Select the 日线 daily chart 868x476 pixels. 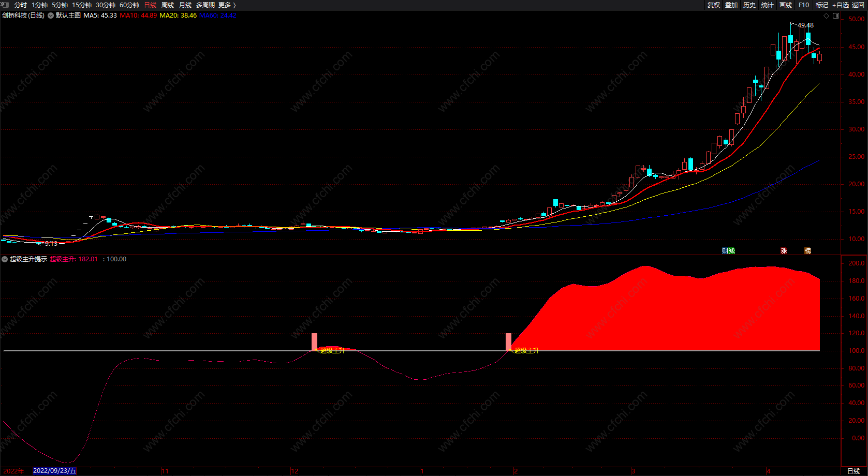150,5
